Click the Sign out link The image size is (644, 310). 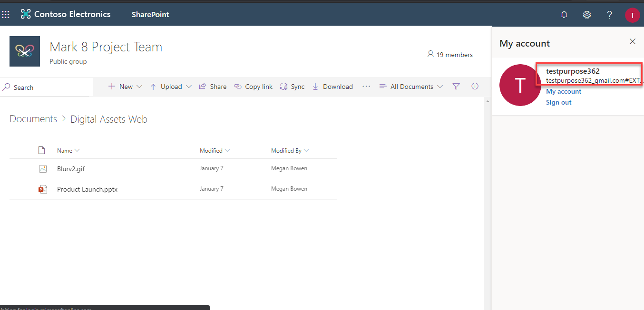pyautogui.click(x=558, y=102)
